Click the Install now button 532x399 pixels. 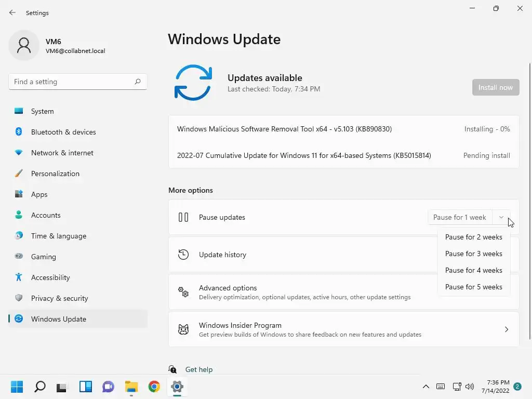(495, 87)
